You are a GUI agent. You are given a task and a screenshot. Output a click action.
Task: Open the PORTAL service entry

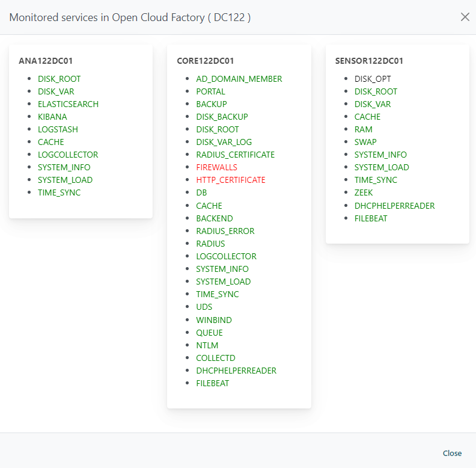[x=210, y=91]
